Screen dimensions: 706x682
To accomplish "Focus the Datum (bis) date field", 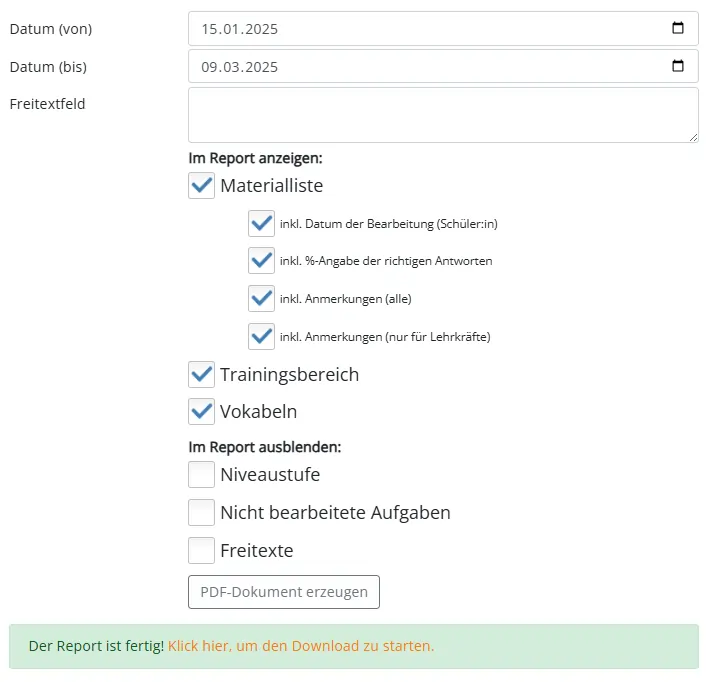I will click(420, 67).
